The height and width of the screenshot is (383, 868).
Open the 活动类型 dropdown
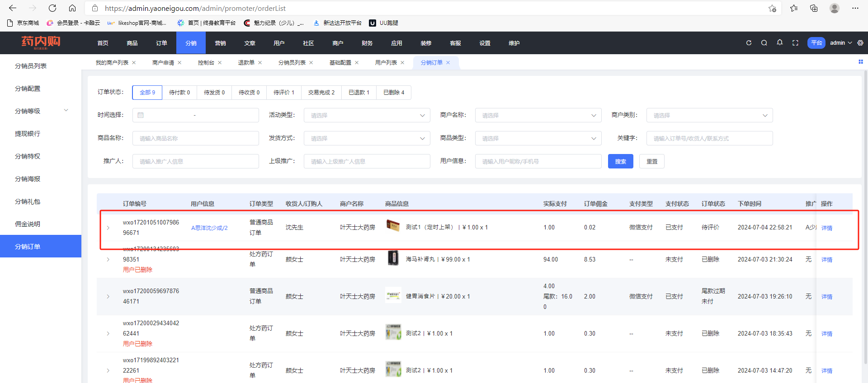coord(367,115)
